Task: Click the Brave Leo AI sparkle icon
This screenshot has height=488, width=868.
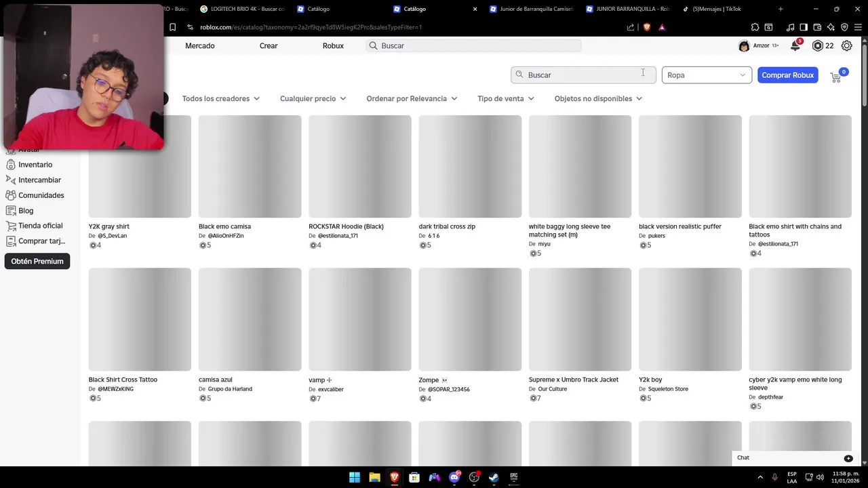Action: pyautogui.click(x=831, y=27)
